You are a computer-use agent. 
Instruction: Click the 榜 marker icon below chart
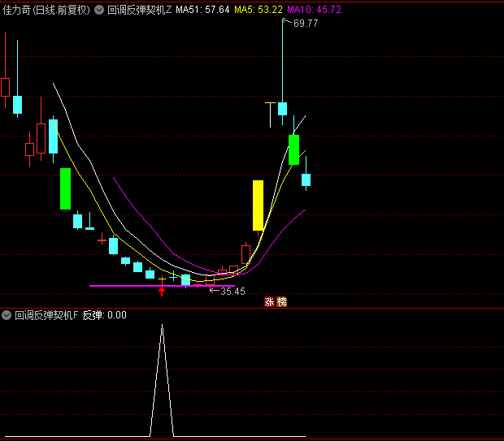(x=281, y=302)
